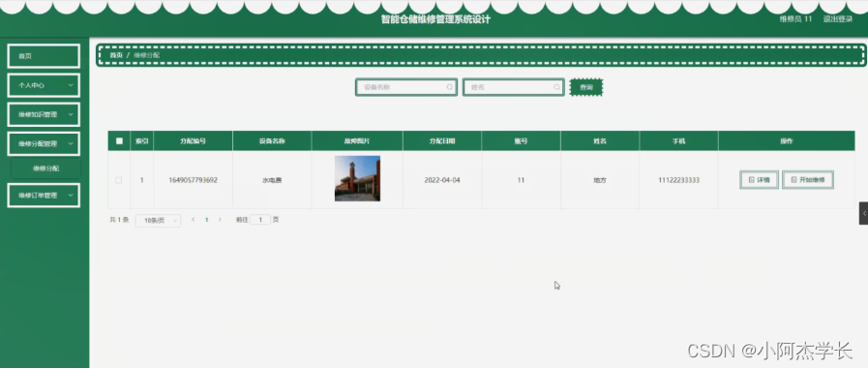Click the cell 1649057793692
This screenshot has height=369, width=868.
click(194, 180)
